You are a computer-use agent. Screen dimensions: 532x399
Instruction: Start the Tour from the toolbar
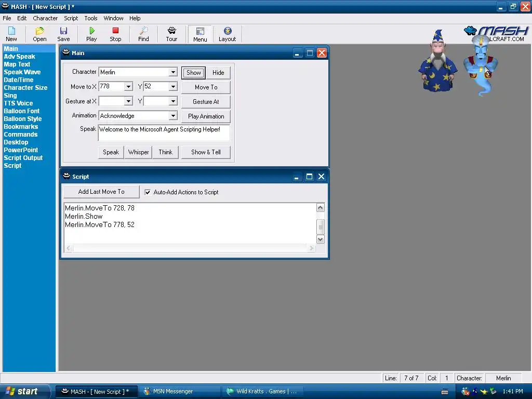click(x=171, y=34)
